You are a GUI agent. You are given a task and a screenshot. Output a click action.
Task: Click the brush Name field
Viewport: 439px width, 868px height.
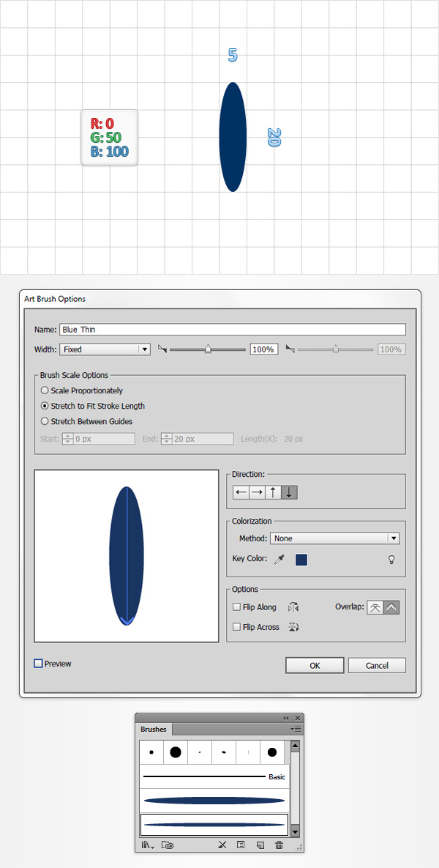[x=233, y=330]
